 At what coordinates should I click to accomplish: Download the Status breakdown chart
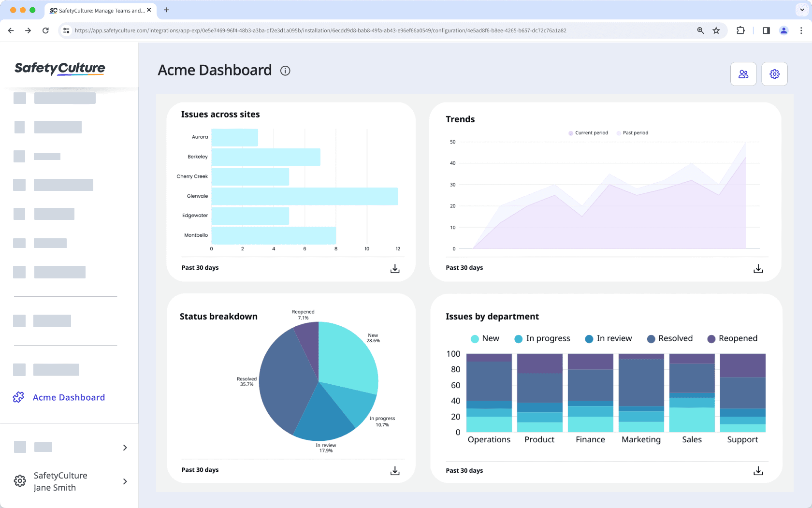(x=394, y=470)
